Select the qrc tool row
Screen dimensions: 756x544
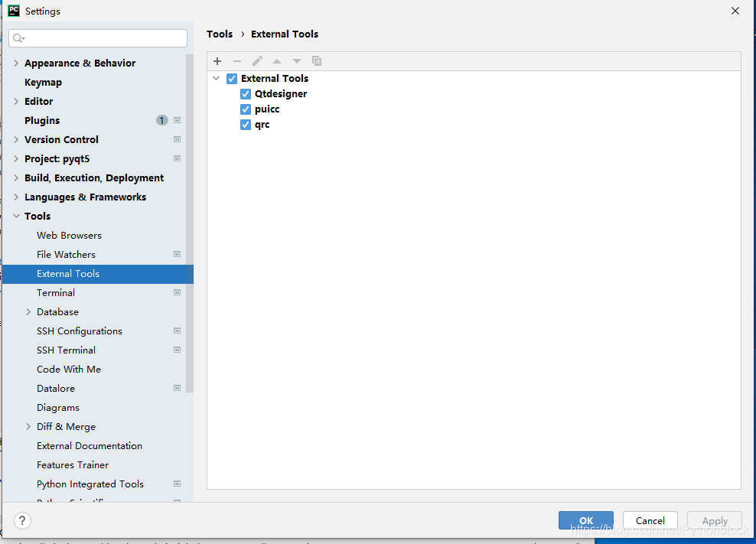[x=262, y=125]
